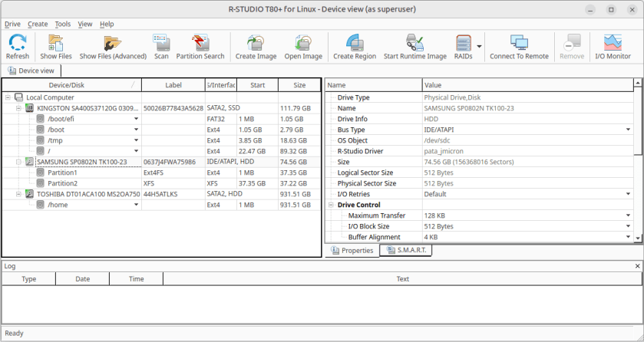The height and width of the screenshot is (342, 644).
Task: Click Connect To Remote icon
Action: 519,43
